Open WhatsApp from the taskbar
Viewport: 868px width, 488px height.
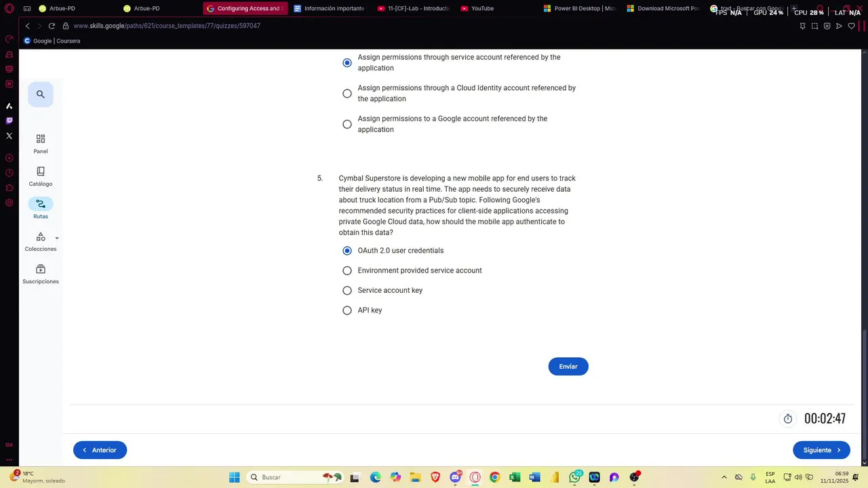pos(575,477)
